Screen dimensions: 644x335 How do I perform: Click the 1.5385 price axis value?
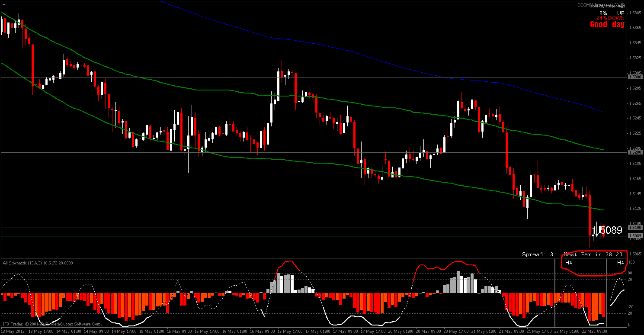click(635, 13)
